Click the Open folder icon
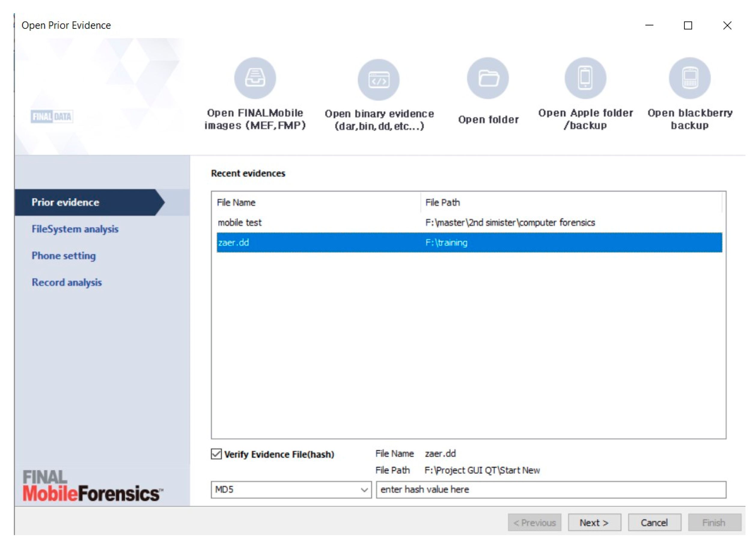The image size is (756, 545). point(488,78)
